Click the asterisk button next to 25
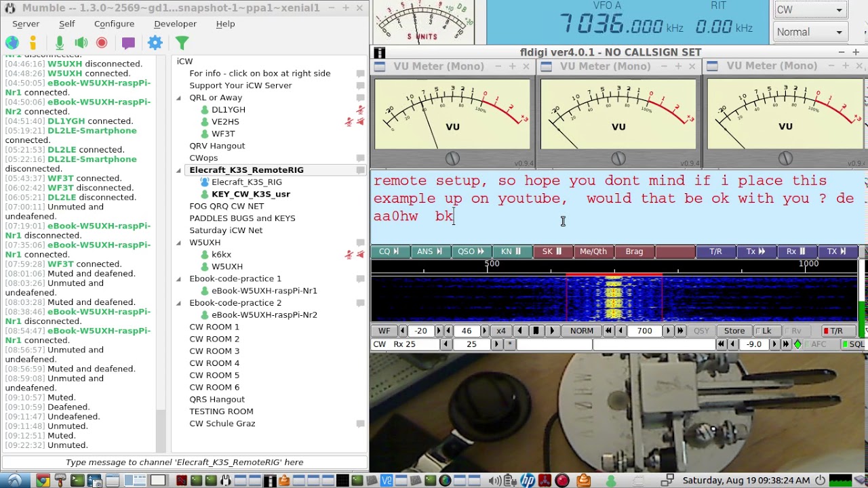Viewport: 868px width, 488px height. pyautogui.click(x=510, y=344)
